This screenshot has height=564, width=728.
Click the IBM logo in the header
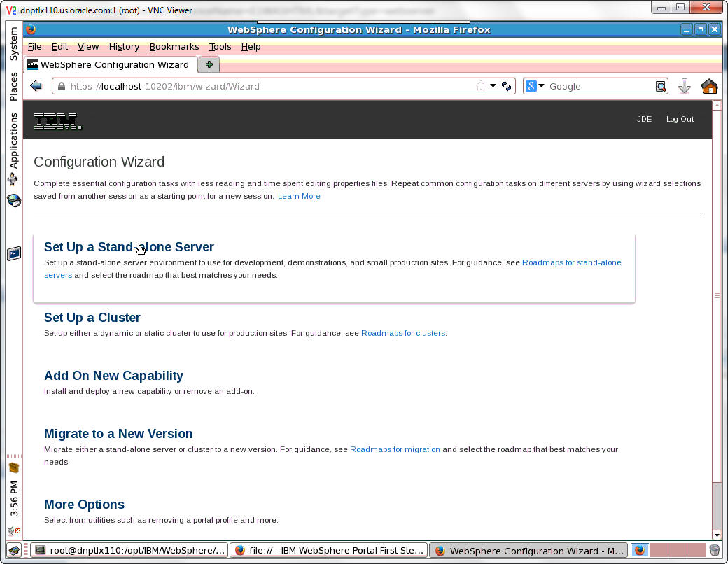[57, 120]
